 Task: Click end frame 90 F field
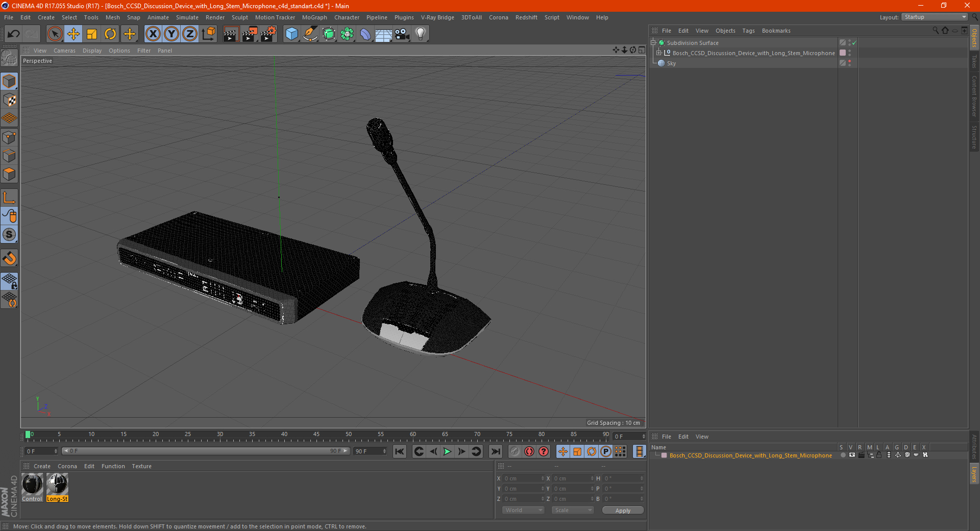coord(370,451)
